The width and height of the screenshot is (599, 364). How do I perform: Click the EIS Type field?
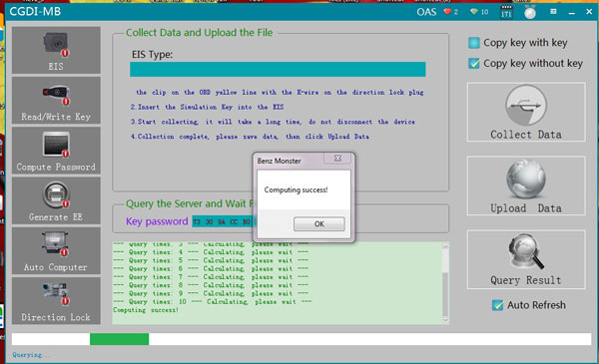point(278,70)
